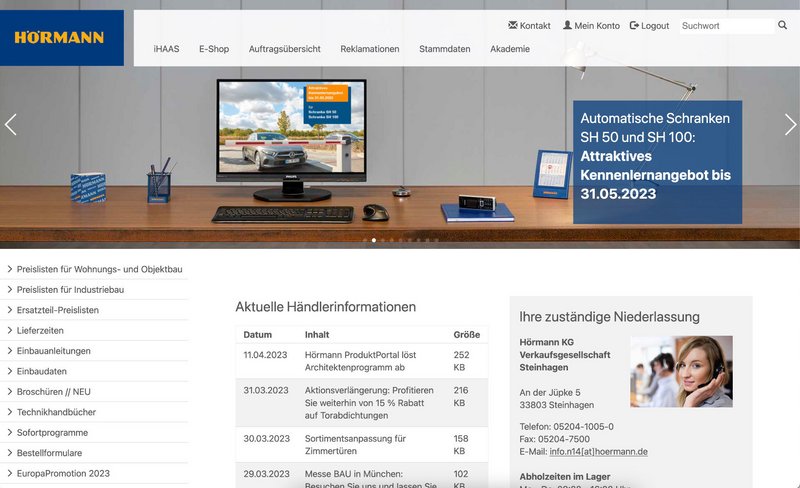Image resolution: width=800 pixels, height=488 pixels.
Task: Open Hörmann ProduktPortal löst Architektenprogramm ab
Action: pyautogui.click(x=360, y=361)
